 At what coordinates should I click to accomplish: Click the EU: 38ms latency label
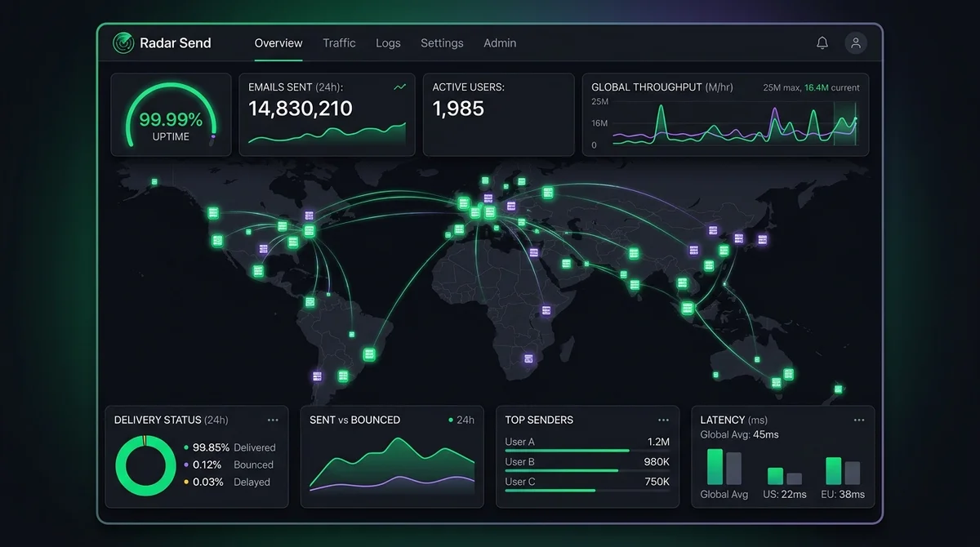tap(844, 495)
